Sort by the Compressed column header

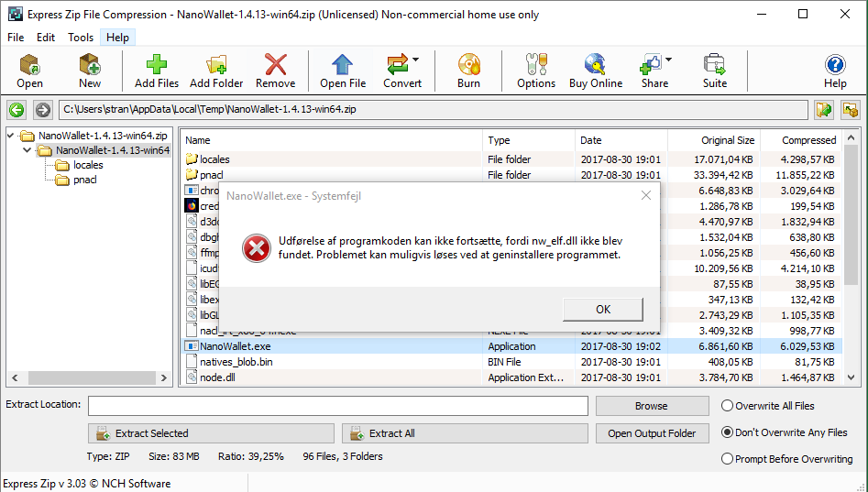click(x=801, y=140)
